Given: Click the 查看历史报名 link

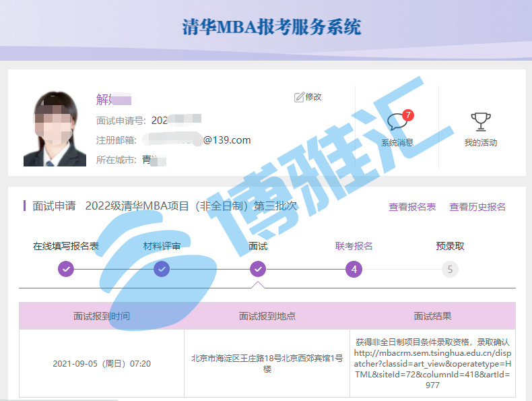Looking at the screenshot, I should (477, 207).
